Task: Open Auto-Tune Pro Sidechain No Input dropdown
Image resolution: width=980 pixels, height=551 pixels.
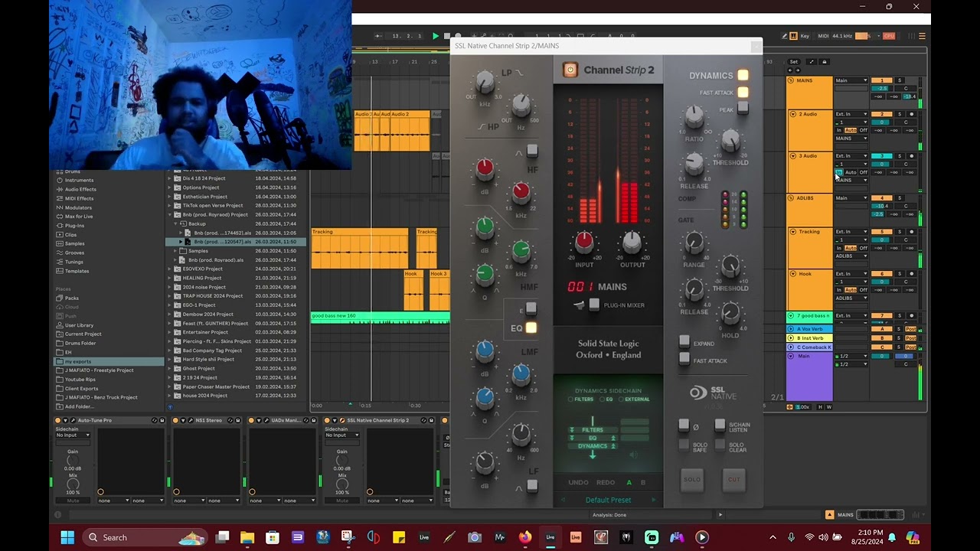Action: [x=72, y=435]
